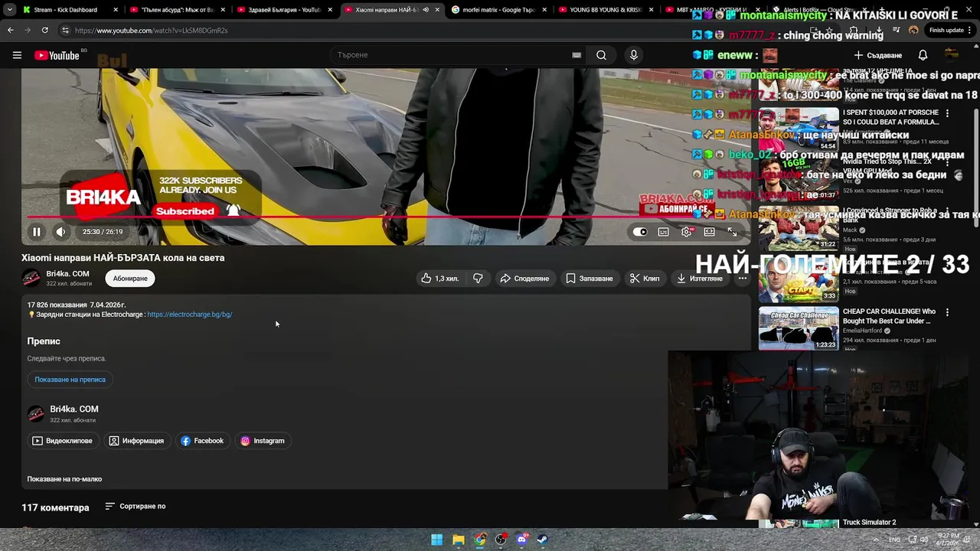Open the Bri4ka. COM channel avatar beside the title
Screen dimensions: 980x551
31,278
